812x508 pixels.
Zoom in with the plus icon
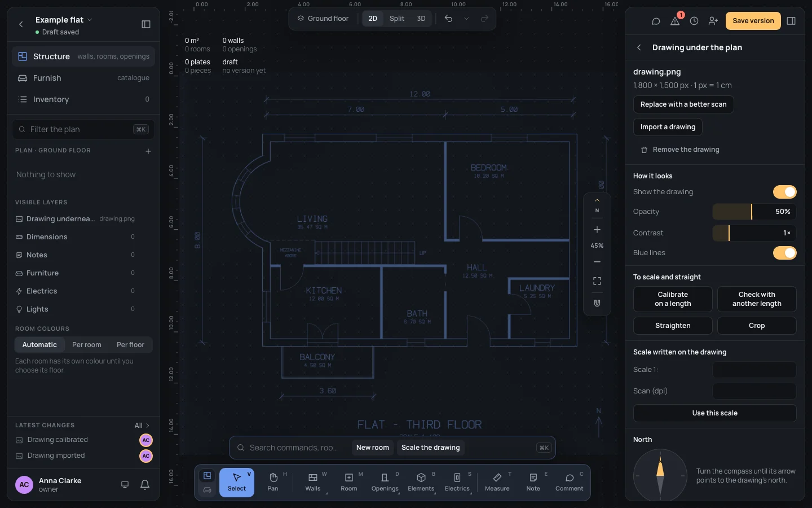pyautogui.click(x=597, y=230)
